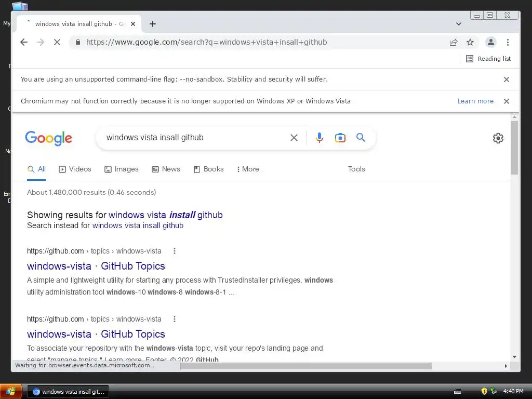Open options menu for second result
The height and width of the screenshot is (399, 532).
click(175, 320)
